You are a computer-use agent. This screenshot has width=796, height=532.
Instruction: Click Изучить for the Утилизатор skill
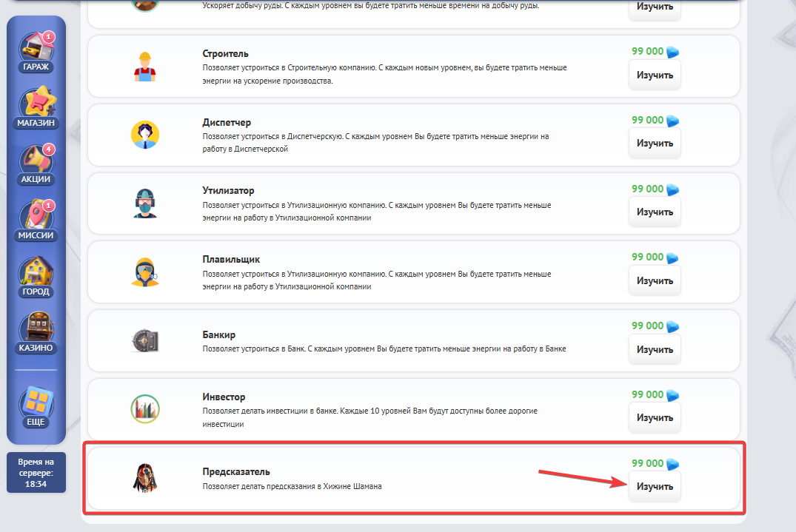click(655, 212)
